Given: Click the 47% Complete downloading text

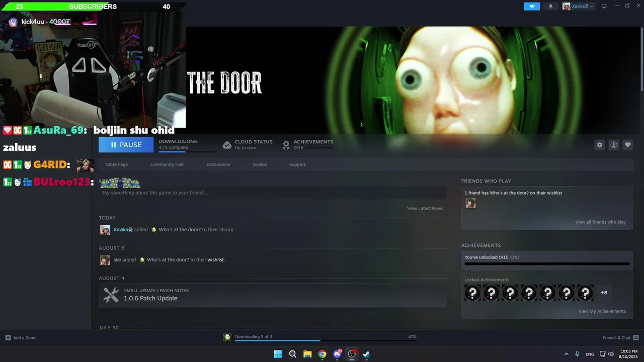Looking at the screenshot, I should click(x=173, y=148).
